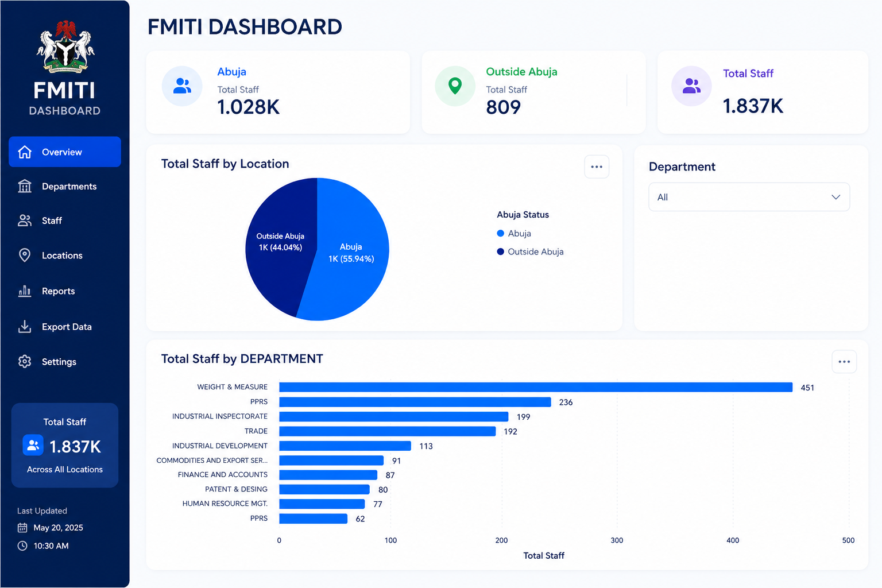Open the Department All dropdown
Image resolution: width=882 pixels, height=588 pixels.
click(749, 197)
